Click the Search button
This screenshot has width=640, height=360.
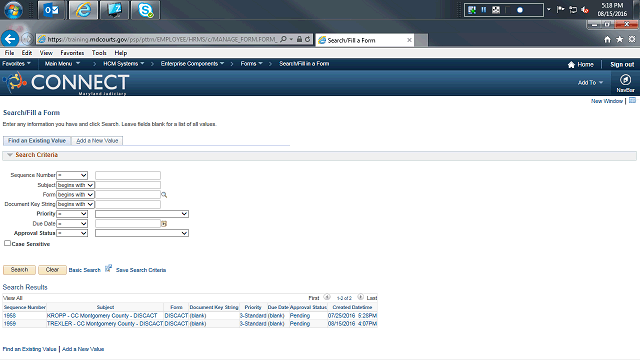coord(19,270)
